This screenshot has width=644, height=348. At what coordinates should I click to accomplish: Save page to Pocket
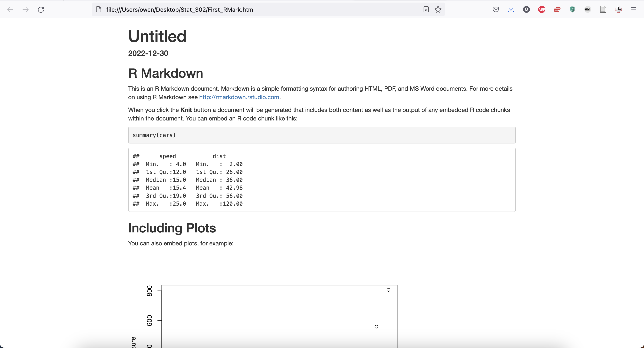pos(496,10)
